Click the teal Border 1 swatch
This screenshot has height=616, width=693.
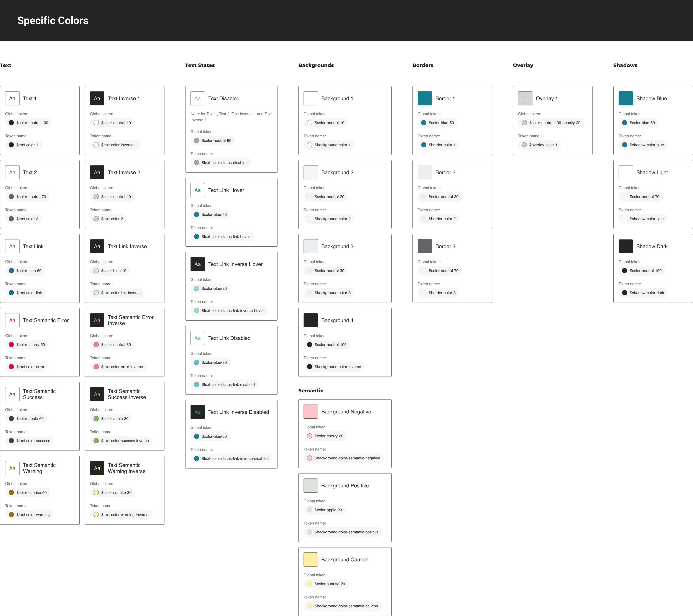pyautogui.click(x=425, y=98)
